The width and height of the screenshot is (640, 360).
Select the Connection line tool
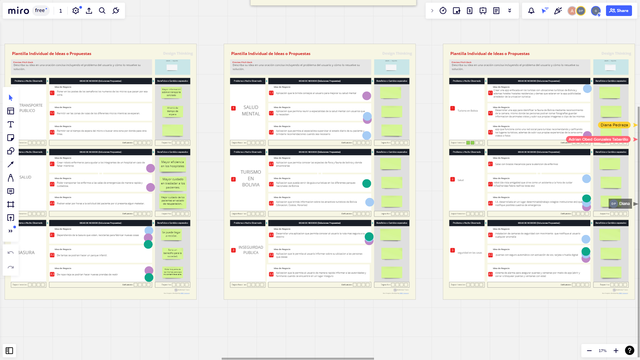coord(11,164)
